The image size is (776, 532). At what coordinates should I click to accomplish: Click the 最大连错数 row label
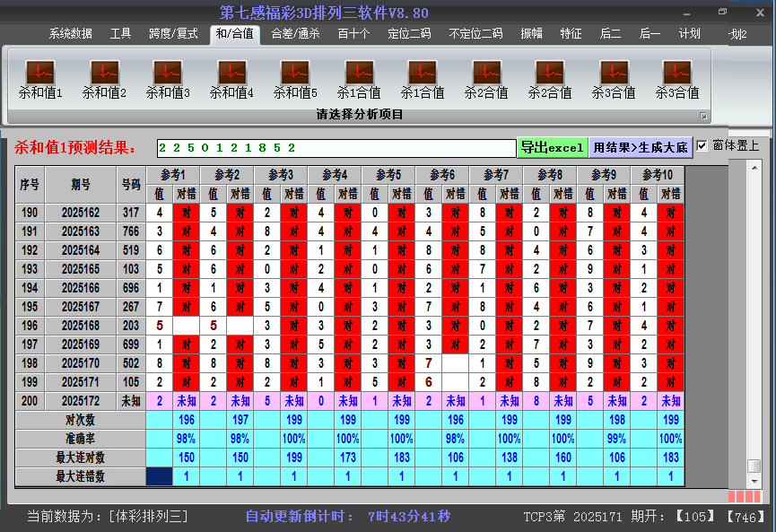coord(80,476)
